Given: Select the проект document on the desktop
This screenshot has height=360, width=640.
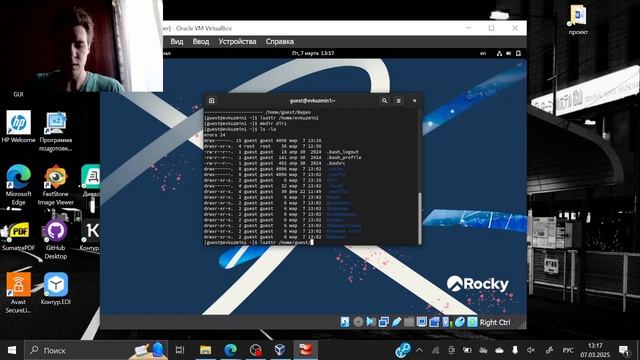Looking at the screenshot, I should [578, 20].
